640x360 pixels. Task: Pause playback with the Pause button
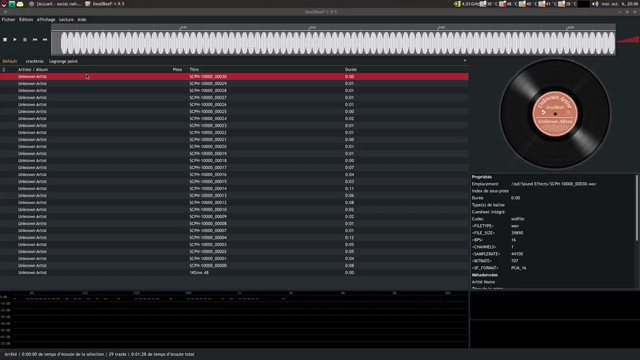click(x=25, y=40)
